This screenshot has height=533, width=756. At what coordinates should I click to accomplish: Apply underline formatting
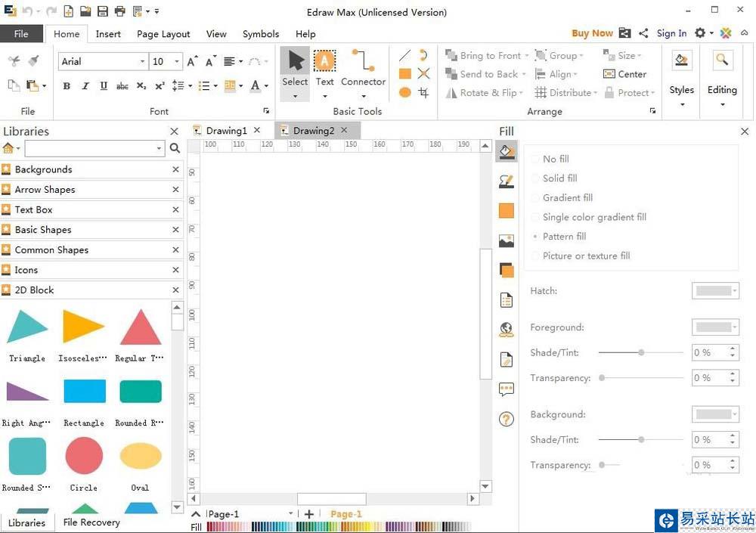pyautogui.click(x=104, y=86)
